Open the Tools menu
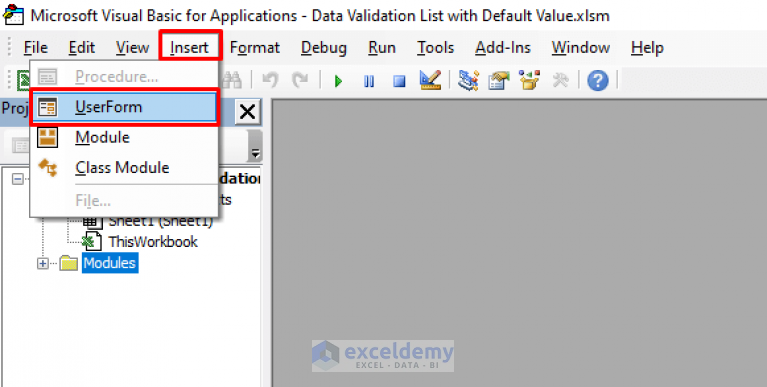Image resolution: width=767 pixels, height=387 pixels. (x=435, y=47)
